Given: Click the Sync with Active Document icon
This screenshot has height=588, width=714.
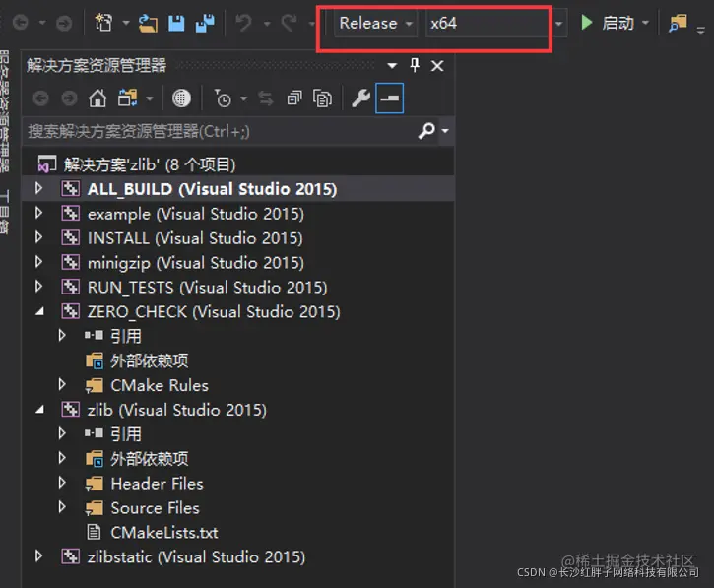Looking at the screenshot, I should point(266,98).
